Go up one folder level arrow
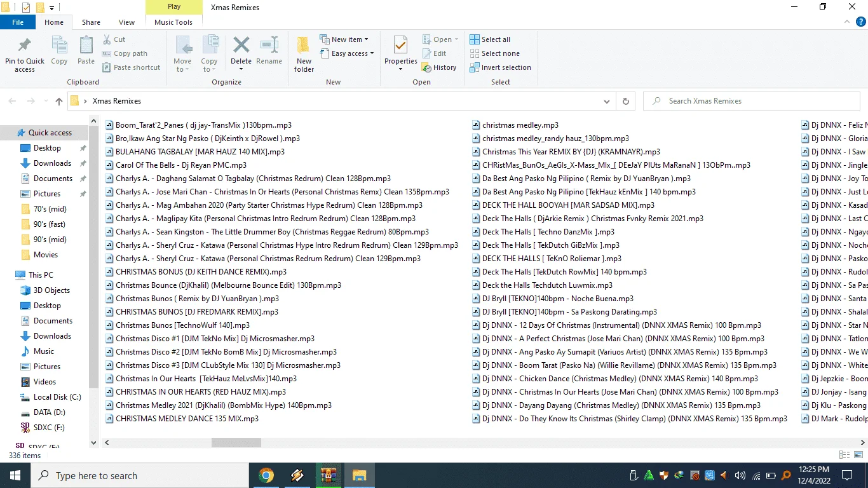Image resolution: width=868 pixels, height=488 pixels. (x=59, y=101)
